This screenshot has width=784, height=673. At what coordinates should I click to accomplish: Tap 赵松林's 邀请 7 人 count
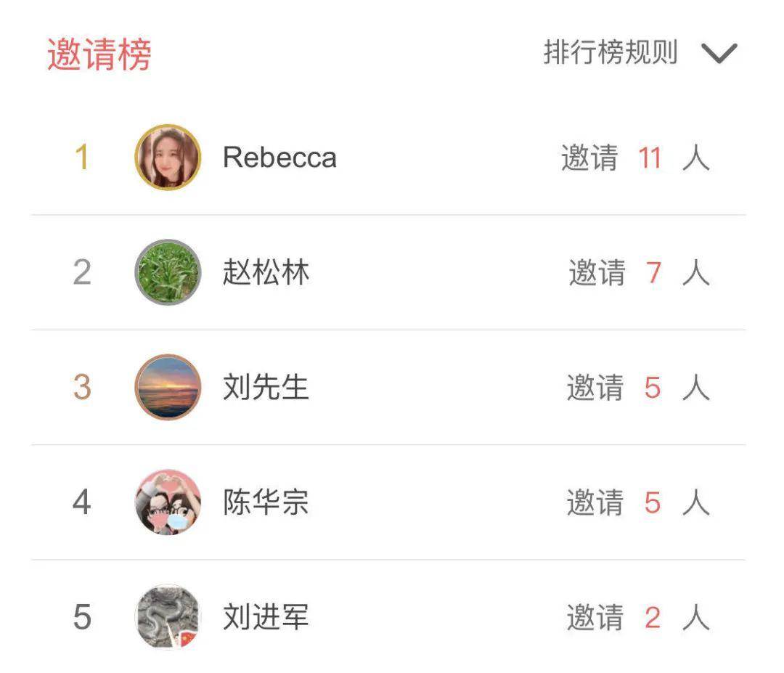point(639,273)
